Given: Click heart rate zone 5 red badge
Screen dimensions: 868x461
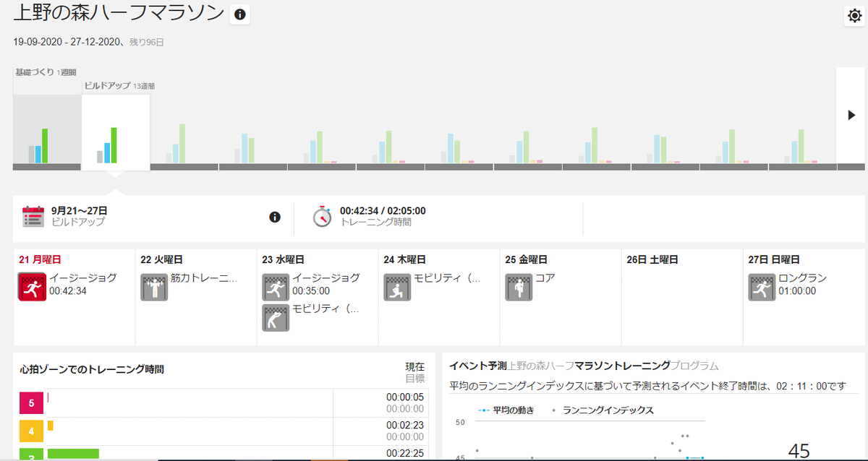Looking at the screenshot, I should coord(31,402).
